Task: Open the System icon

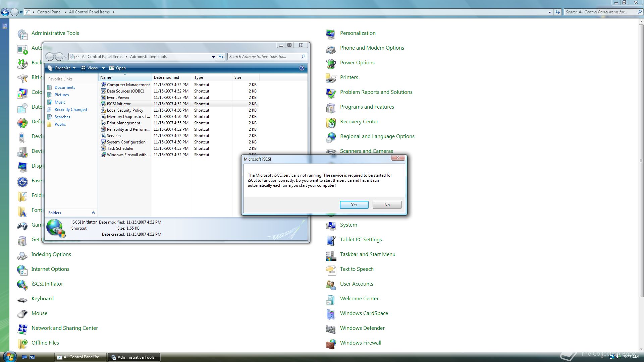Action: [x=331, y=225]
